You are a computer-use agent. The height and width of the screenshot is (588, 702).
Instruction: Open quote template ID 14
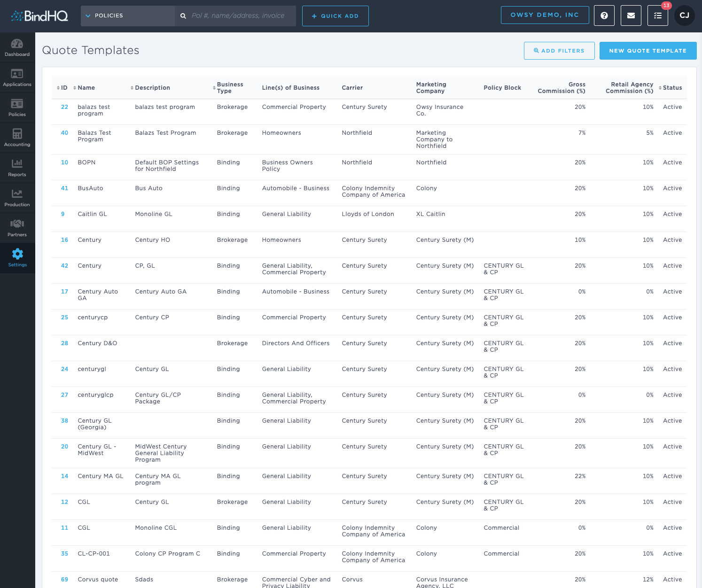point(65,476)
